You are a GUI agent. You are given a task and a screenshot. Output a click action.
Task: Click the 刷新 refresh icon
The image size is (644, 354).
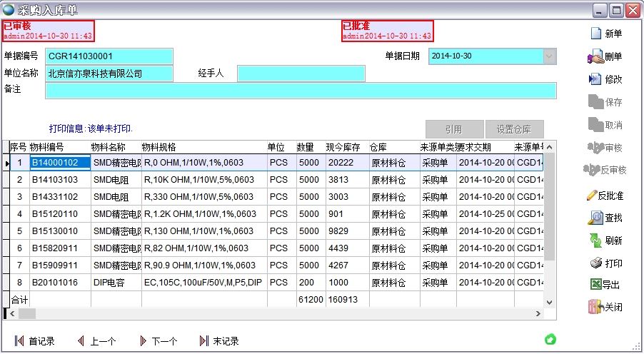595,241
